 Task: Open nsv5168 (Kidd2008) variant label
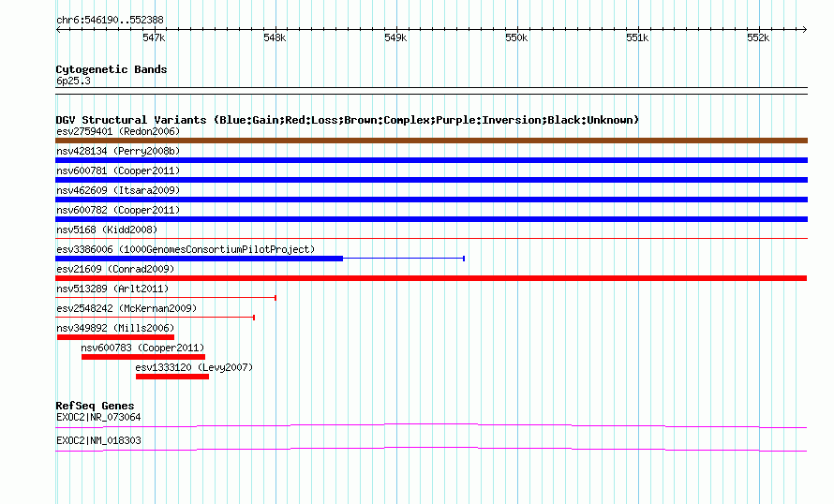pyautogui.click(x=107, y=230)
